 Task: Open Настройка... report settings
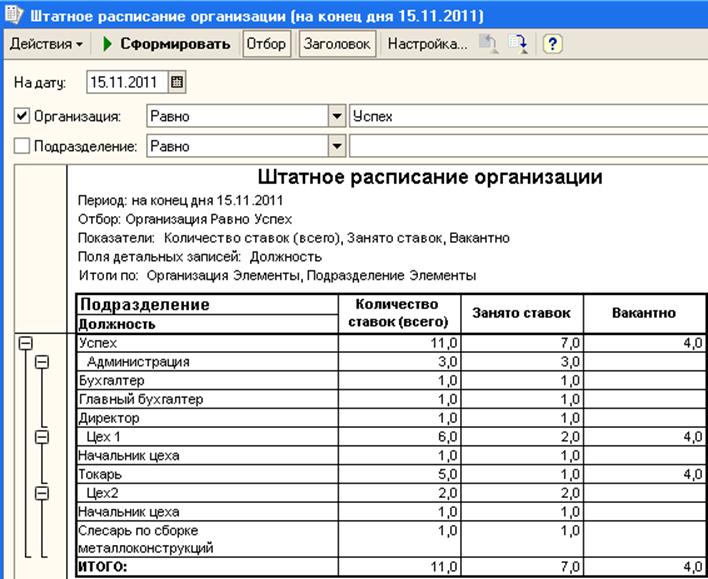(x=428, y=44)
